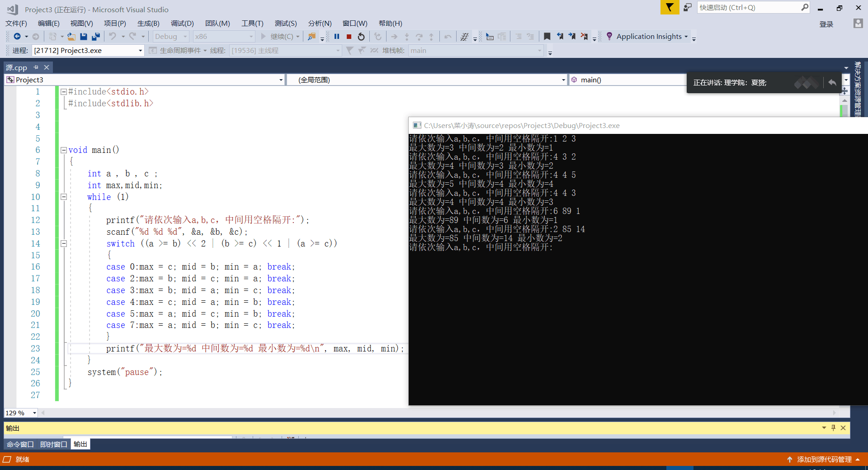Switch to the 命令窗口 tab
Screen dimensions: 868x470
(x=20, y=444)
